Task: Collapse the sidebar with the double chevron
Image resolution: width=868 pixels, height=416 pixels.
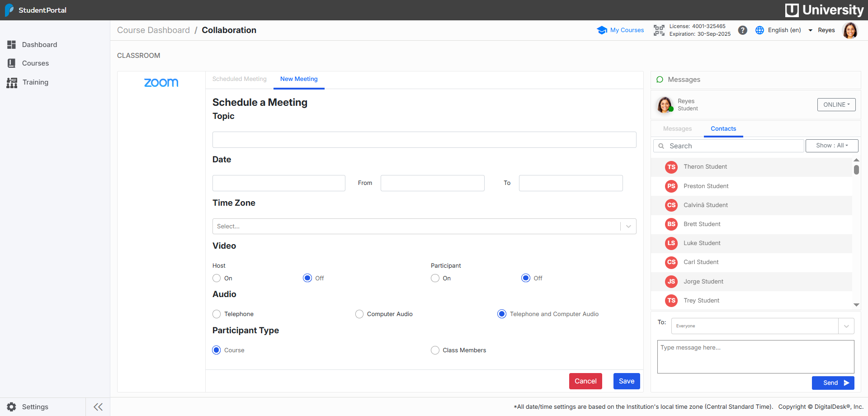Action: click(x=98, y=407)
